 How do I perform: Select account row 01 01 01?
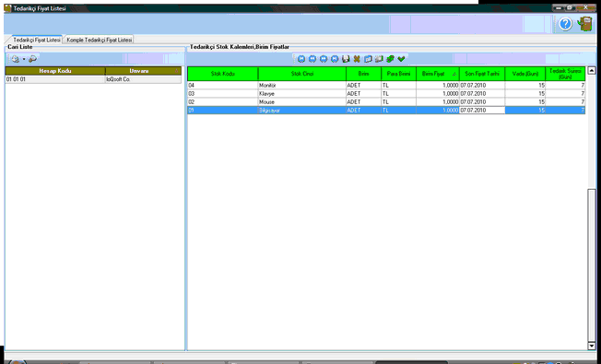93,79
